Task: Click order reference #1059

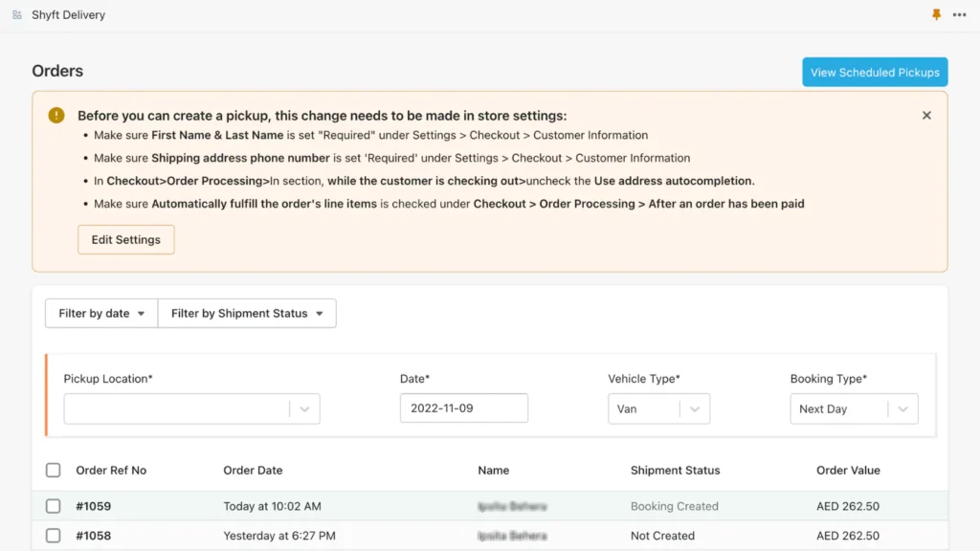Action: point(93,506)
